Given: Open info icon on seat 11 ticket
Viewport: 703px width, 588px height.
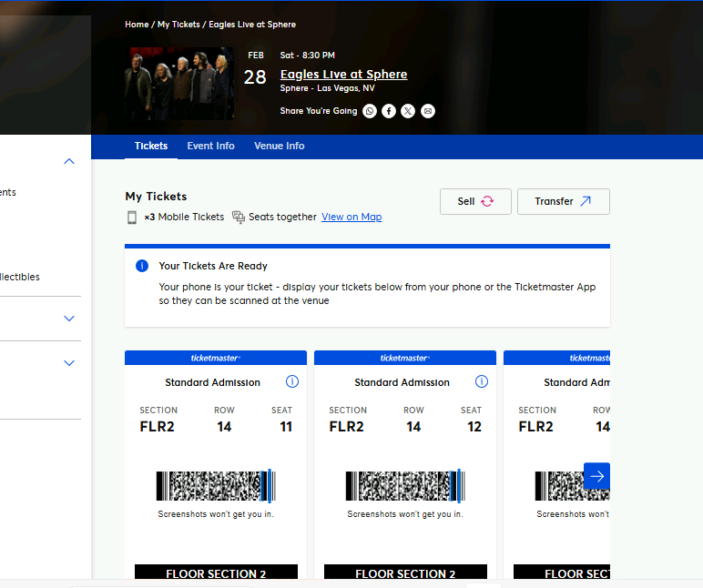Looking at the screenshot, I should 292,382.
